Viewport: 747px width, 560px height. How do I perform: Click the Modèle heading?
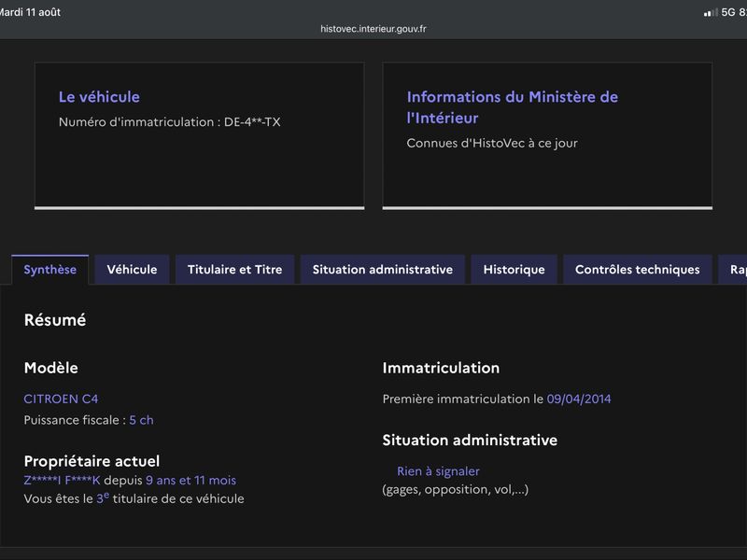(x=51, y=368)
